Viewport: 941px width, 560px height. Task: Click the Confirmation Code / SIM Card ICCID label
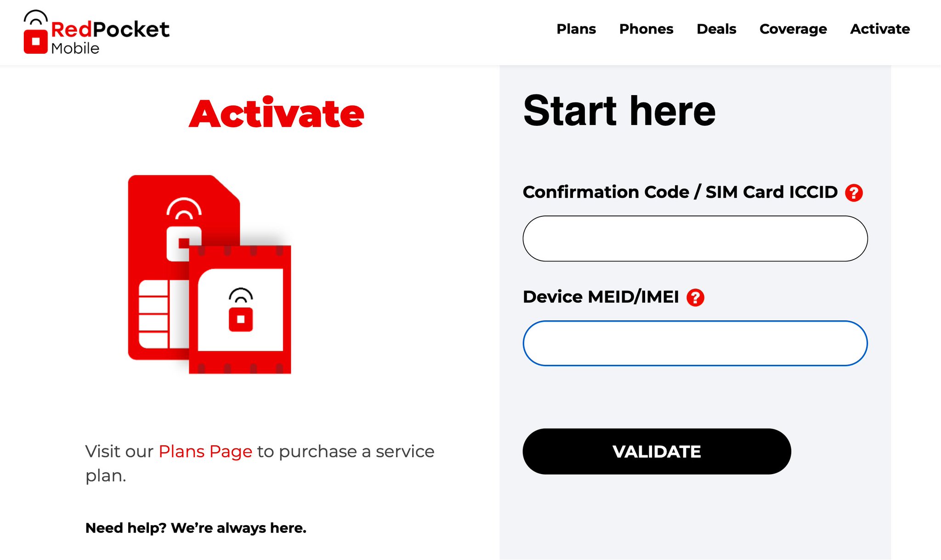click(680, 192)
